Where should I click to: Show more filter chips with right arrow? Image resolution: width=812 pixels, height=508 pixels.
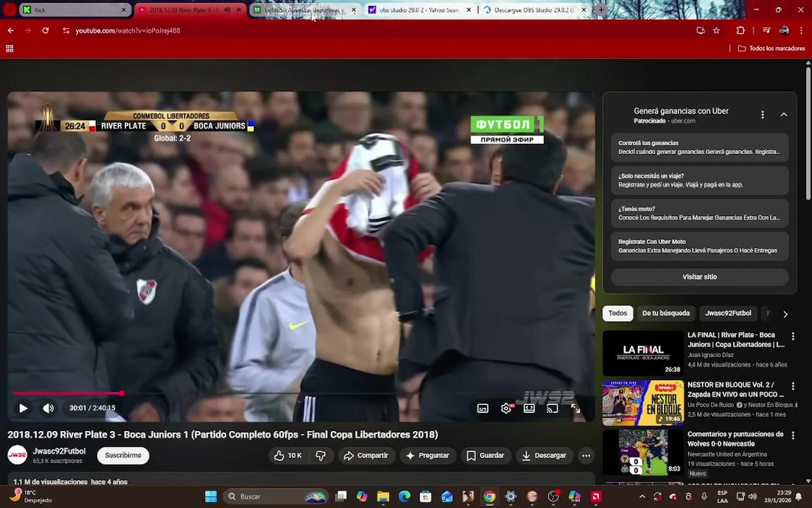tap(786, 314)
